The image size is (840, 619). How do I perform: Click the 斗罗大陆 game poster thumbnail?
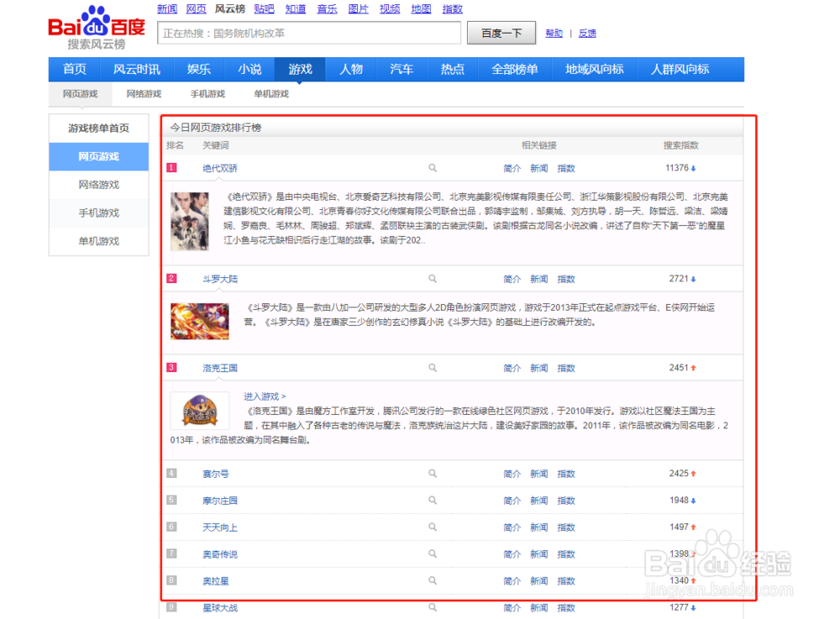(x=200, y=320)
